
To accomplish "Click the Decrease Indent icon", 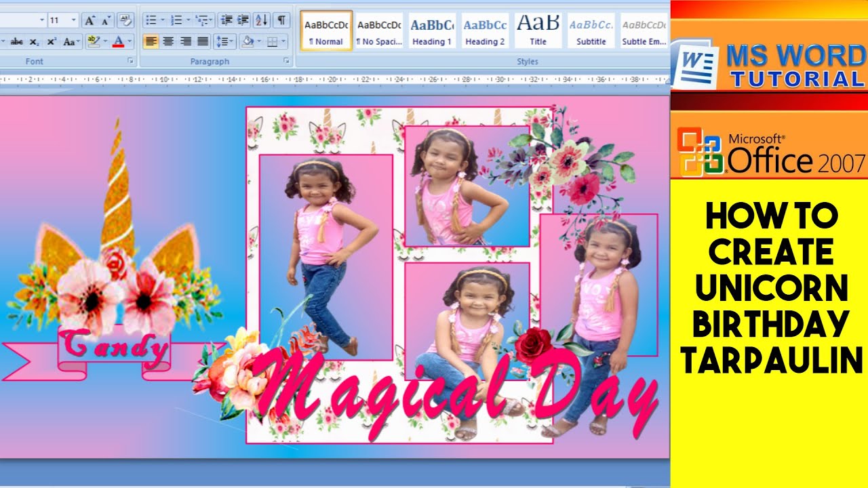I will tap(226, 20).
